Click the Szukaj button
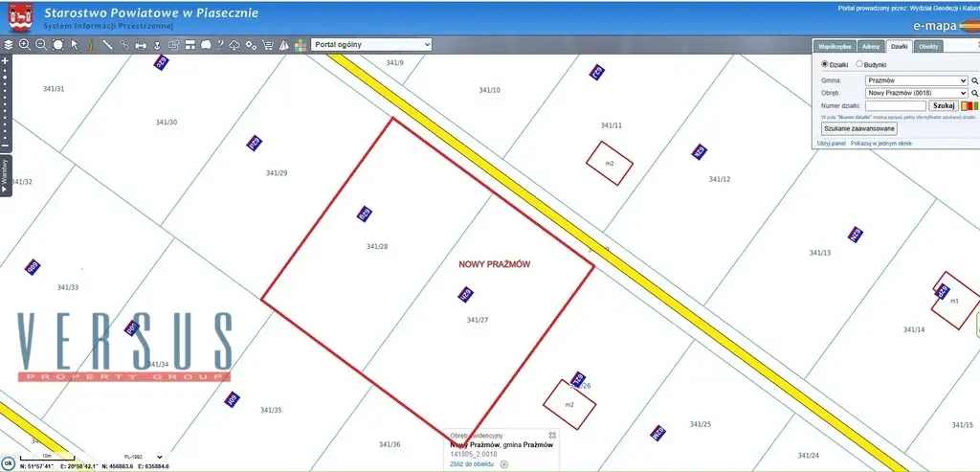 point(944,105)
